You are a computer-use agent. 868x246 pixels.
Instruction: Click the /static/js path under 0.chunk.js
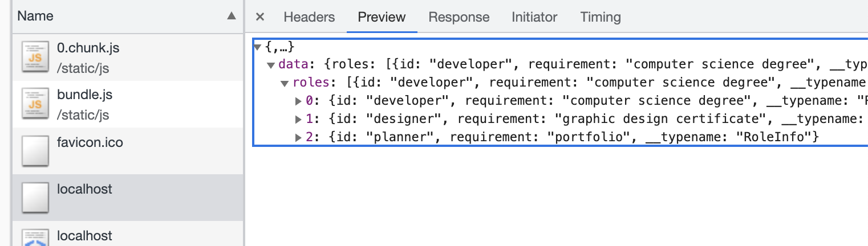tap(83, 68)
